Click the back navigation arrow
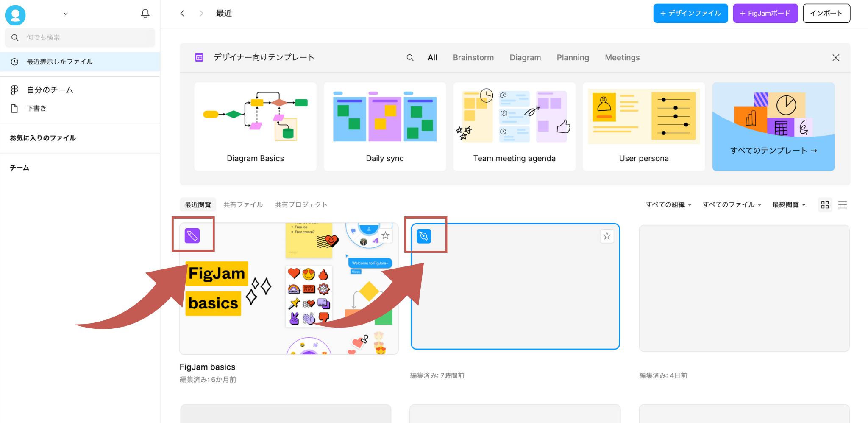 point(182,13)
